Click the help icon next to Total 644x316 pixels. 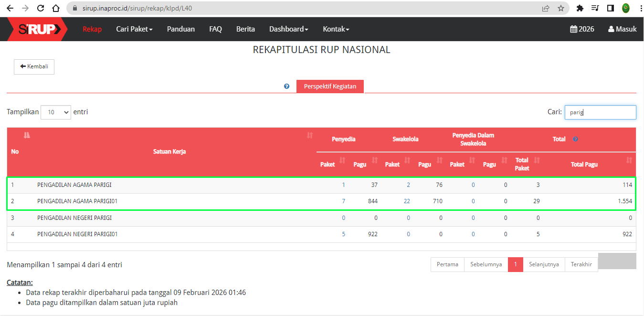coord(575,139)
